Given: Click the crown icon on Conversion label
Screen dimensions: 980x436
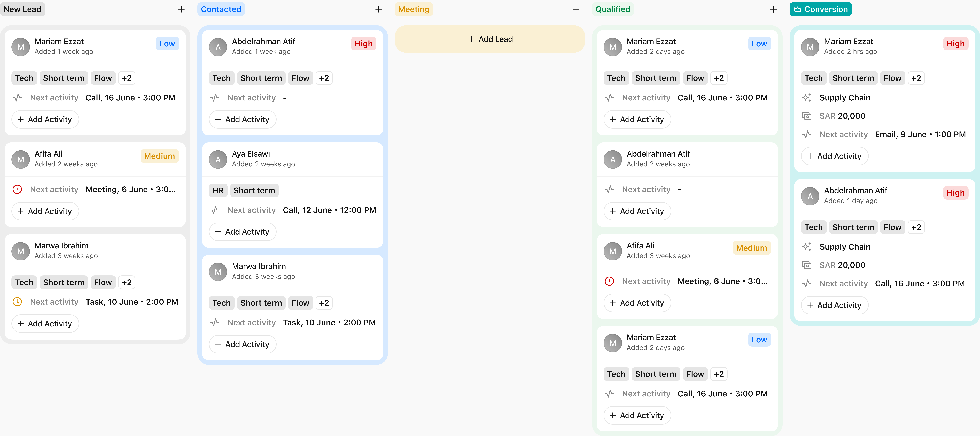Looking at the screenshot, I should coord(797,9).
